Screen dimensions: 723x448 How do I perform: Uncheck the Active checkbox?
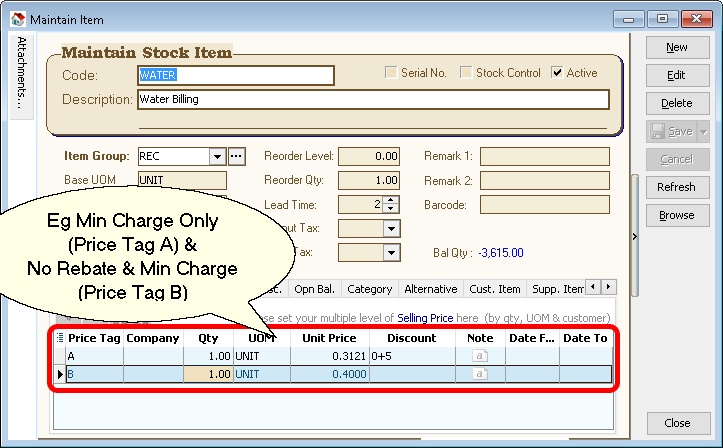557,73
